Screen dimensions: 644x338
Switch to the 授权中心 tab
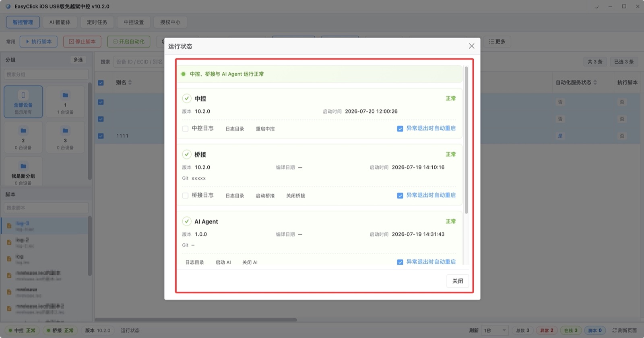click(170, 22)
